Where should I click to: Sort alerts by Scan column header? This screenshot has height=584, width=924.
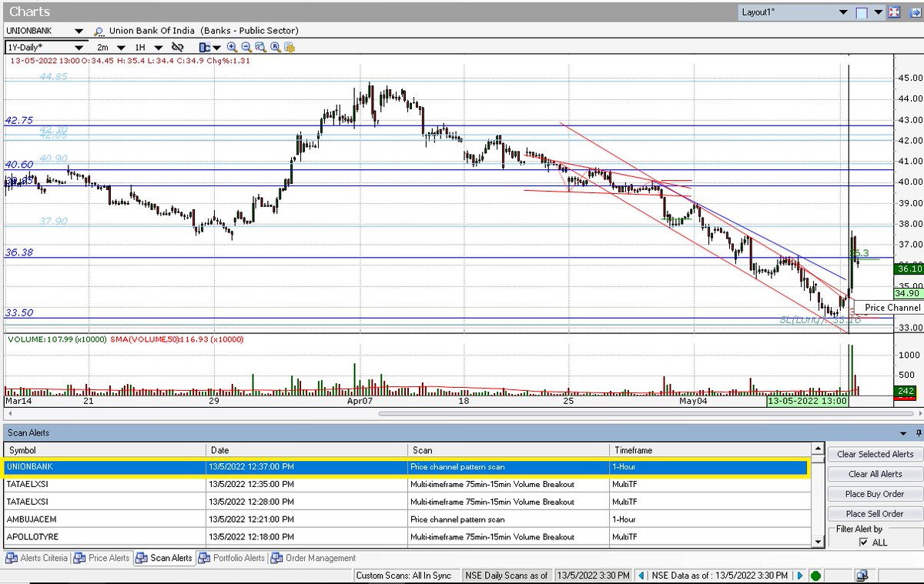pyautogui.click(x=508, y=450)
